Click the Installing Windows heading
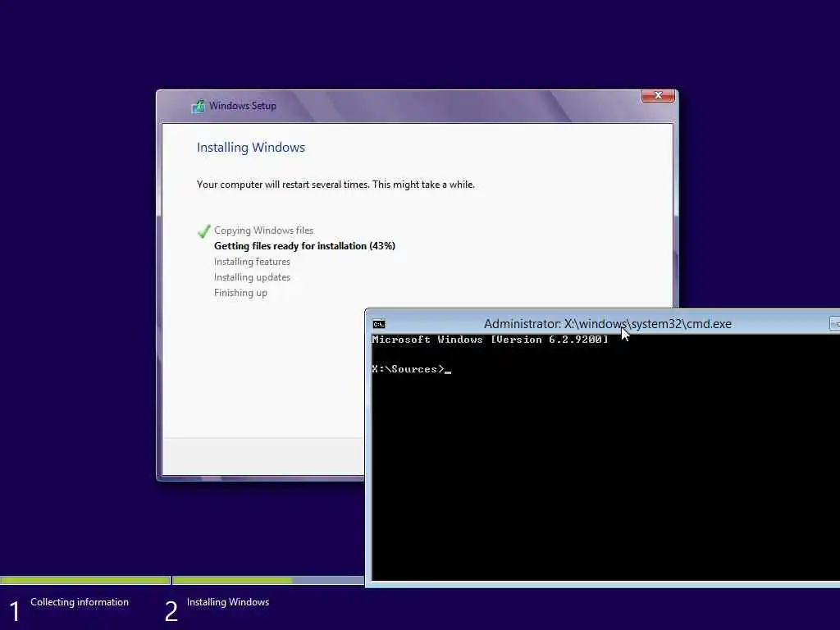Screen dimensions: 840x630 [251, 148]
